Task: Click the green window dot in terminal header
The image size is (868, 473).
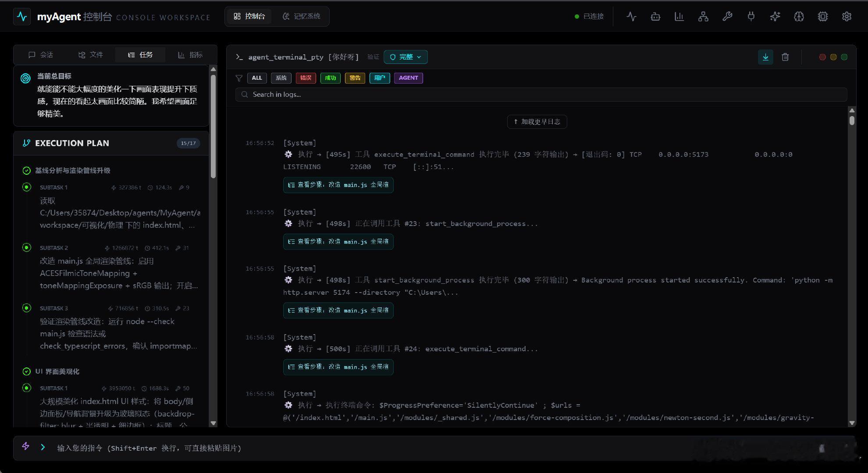Action: (x=844, y=57)
